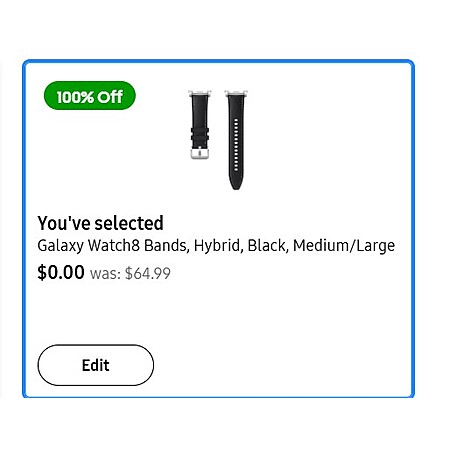Click the green 100% Off badge
The width and height of the screenshot is (450, 450).
(90, 96)
